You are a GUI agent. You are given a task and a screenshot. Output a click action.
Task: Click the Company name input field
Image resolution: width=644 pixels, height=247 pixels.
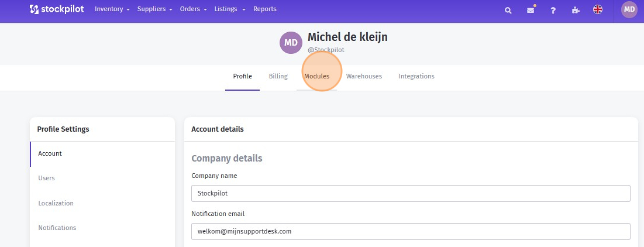pos(411,193)
